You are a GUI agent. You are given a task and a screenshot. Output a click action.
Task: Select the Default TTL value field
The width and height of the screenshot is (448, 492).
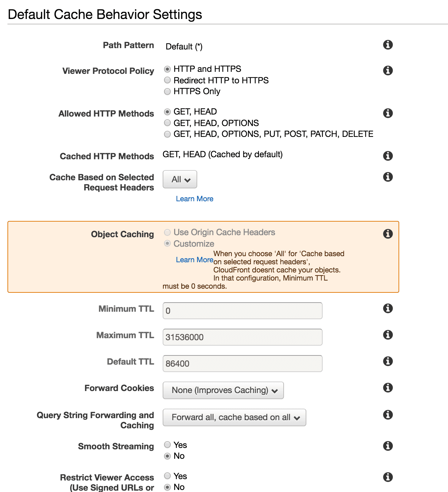tap(242, 363)
